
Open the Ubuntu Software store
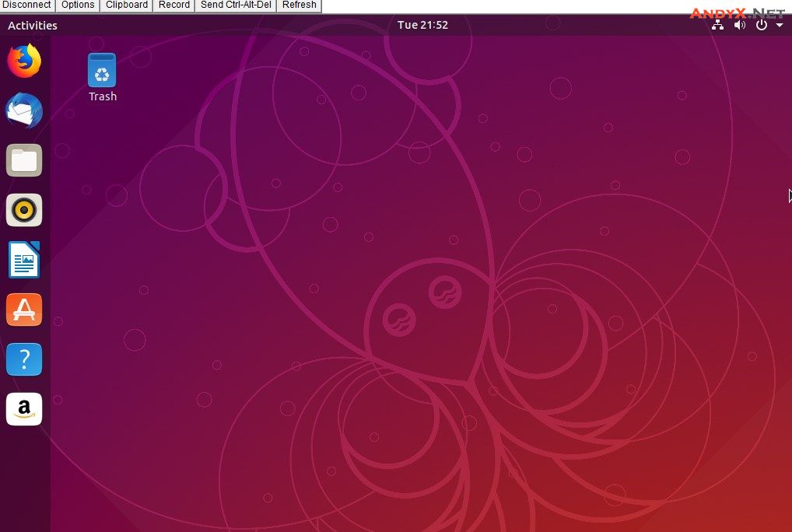pyautogui.click(x=24, y=310)
